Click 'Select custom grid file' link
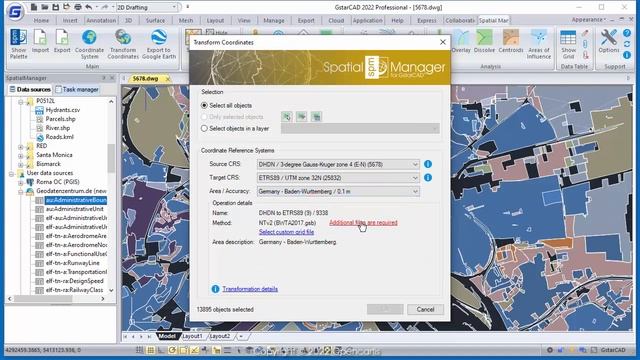The height and width of the screenshot is (360, 640). coord(286,232)
